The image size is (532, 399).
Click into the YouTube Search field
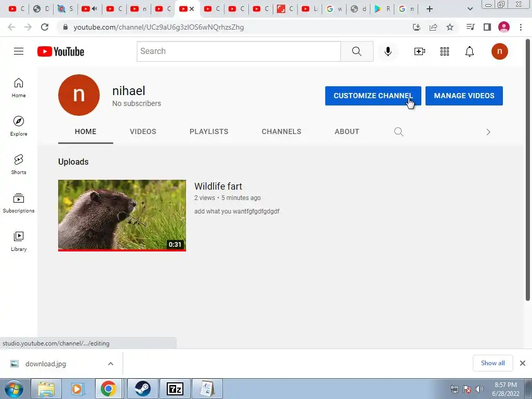tap(238, 51)
